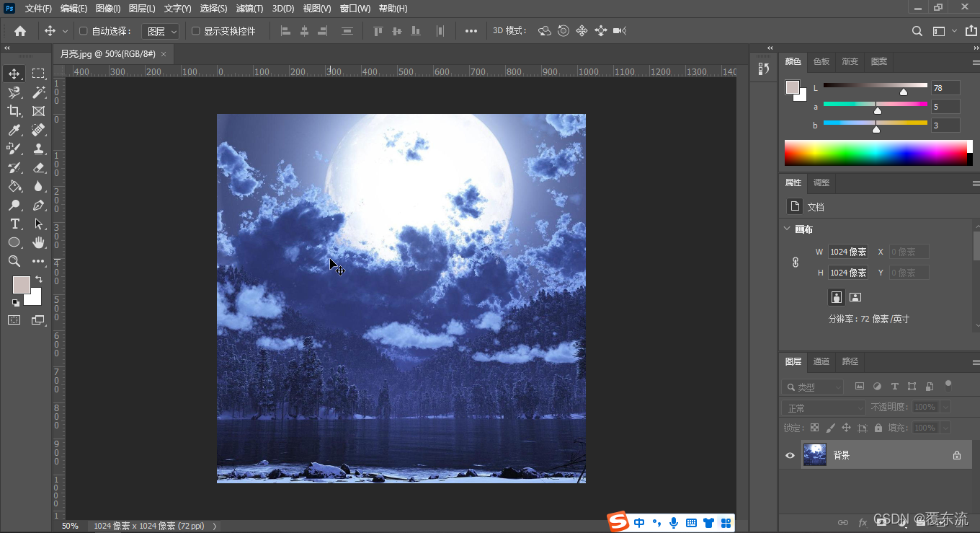Select the Move tool in the toolbox
The image size is (980, 533).
(x=14, y=74)
